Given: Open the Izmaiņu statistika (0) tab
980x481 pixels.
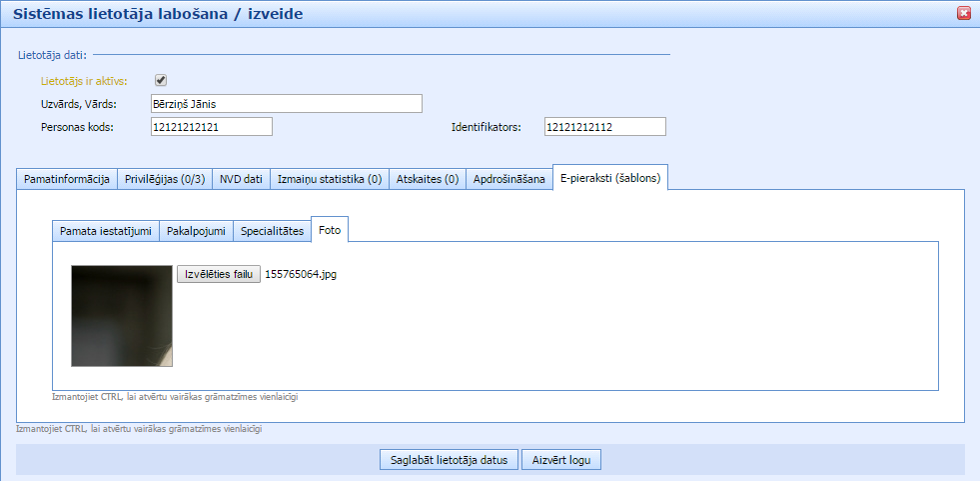Looking at the screenshot, I should point(329,179).
